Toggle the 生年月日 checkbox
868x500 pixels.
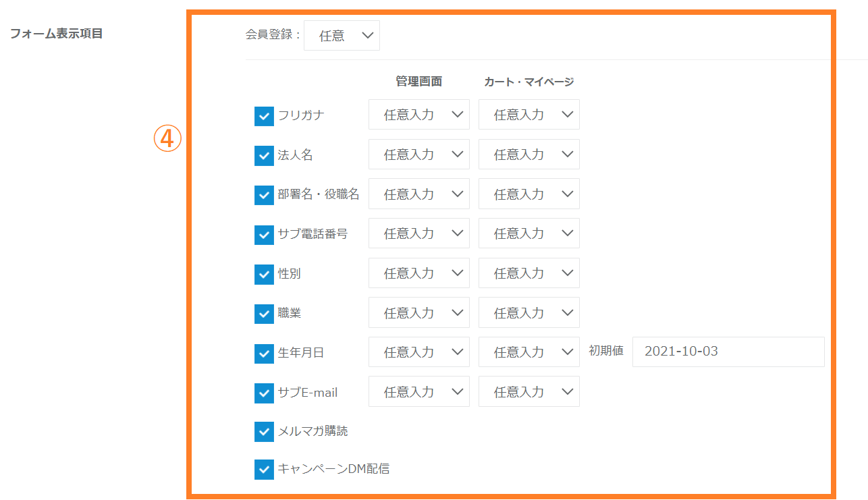click(x=264, y=354)
